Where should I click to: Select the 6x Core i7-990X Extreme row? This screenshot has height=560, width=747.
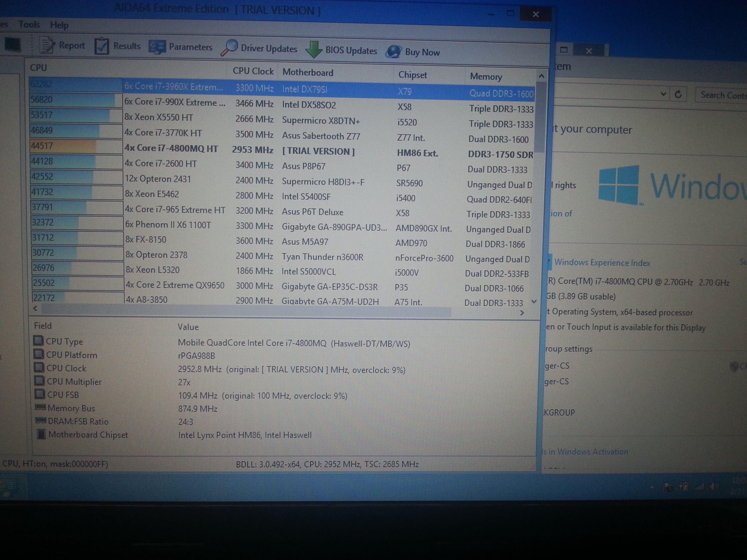(x=282, y=104)
